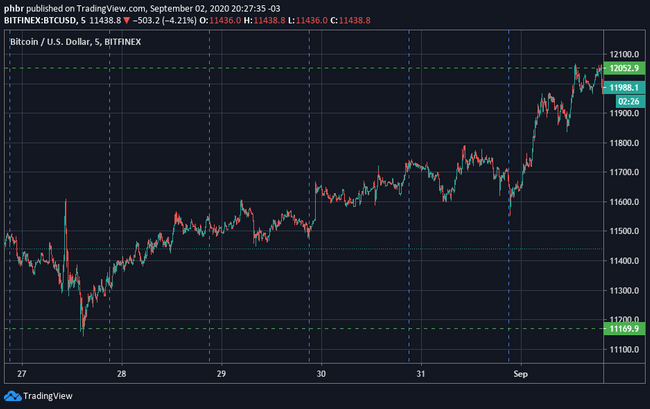650x409 pixels.
Task: Click the 02:26 countdown timer label
Action: (628, 101)
